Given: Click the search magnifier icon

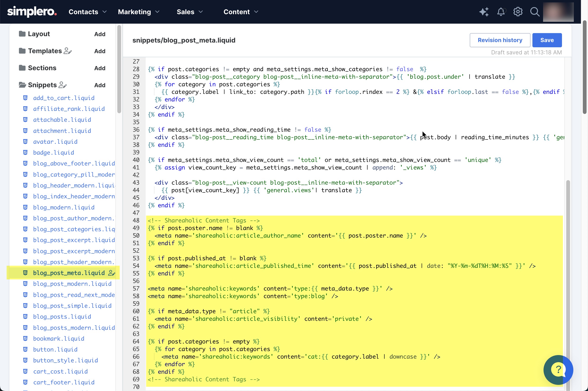Looking at the screenshot, I should pyautogui.click(x=535, y=12).
